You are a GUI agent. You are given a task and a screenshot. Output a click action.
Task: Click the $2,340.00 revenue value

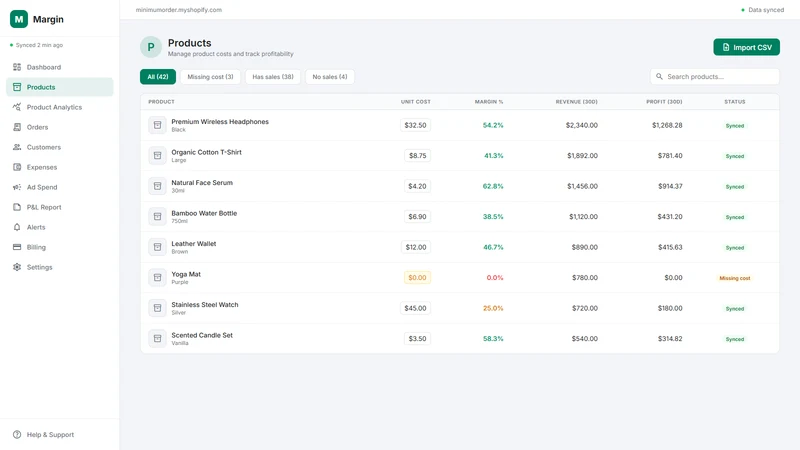pyautogui.click(x=582, y=125)
